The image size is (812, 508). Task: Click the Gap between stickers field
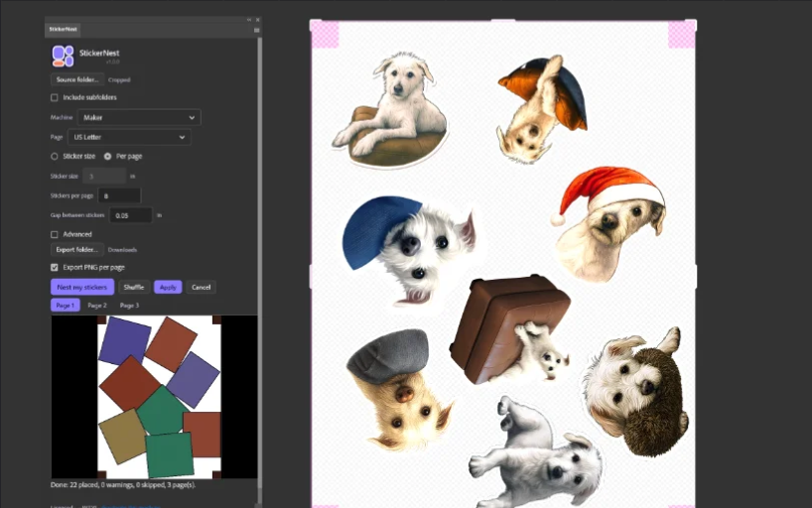pos(130,215)
